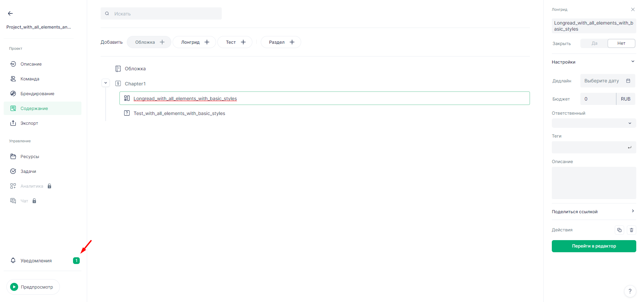Click the Искать search field

(162, 14)
